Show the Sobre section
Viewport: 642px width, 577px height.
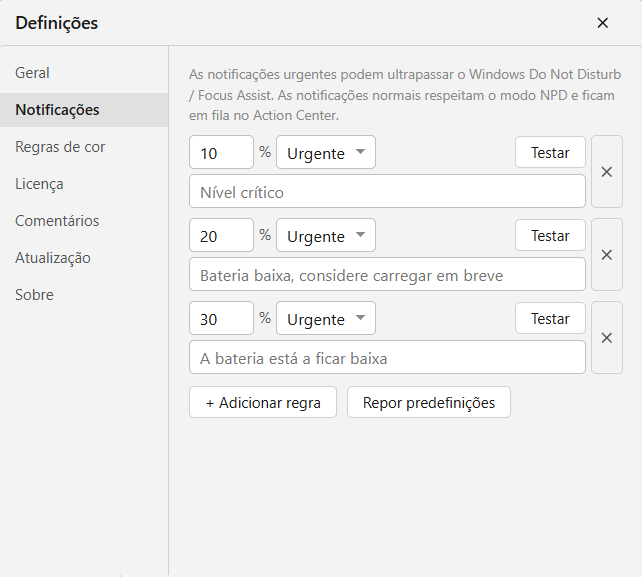tap(84, 295)
